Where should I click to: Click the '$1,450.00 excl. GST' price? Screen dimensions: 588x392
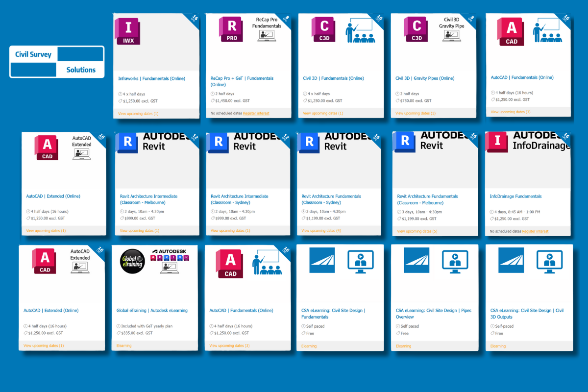(x=232, y=101)
